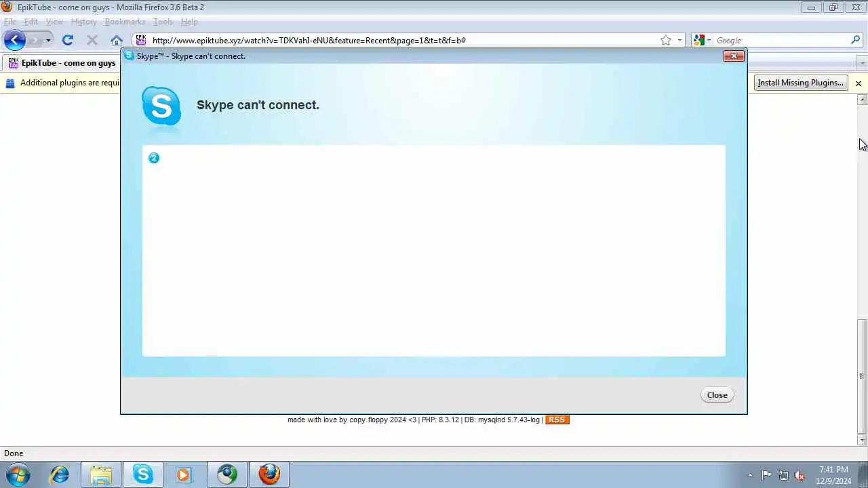Click the page vertical scrollbar thumb
This screenshot has width=868, height=488.
click(x=862, y=376)
